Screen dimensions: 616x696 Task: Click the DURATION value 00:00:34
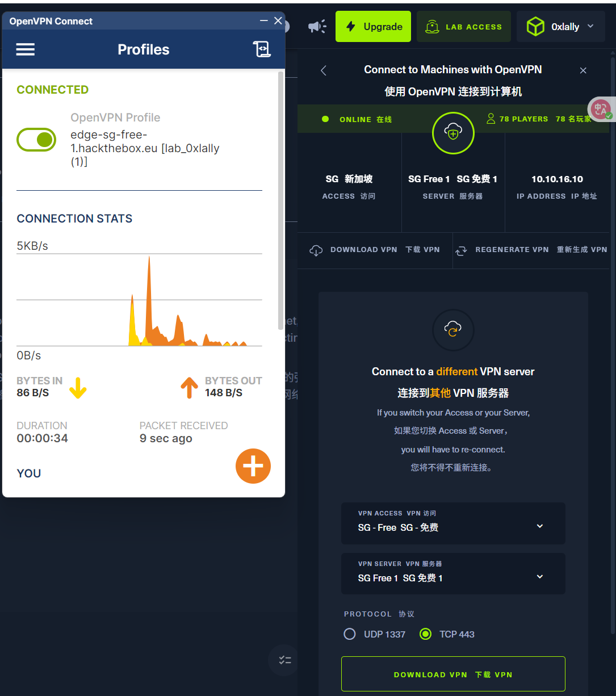point(43,438)
